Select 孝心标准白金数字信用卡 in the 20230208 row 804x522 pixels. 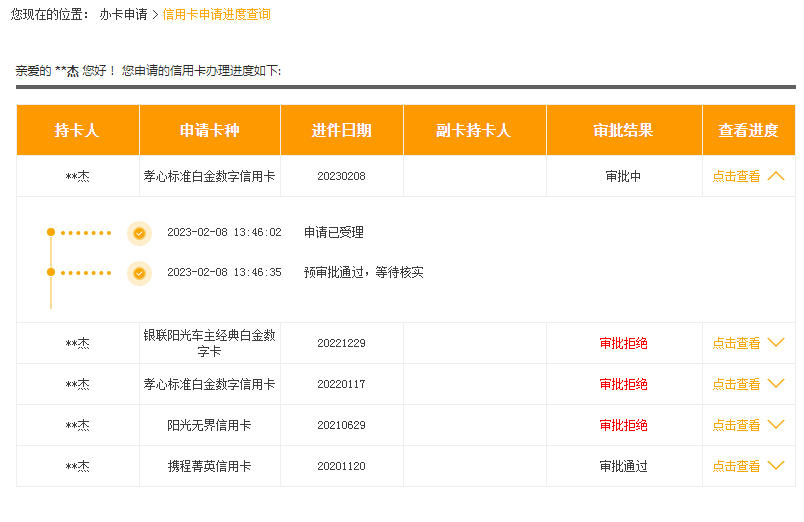point(209,176)
